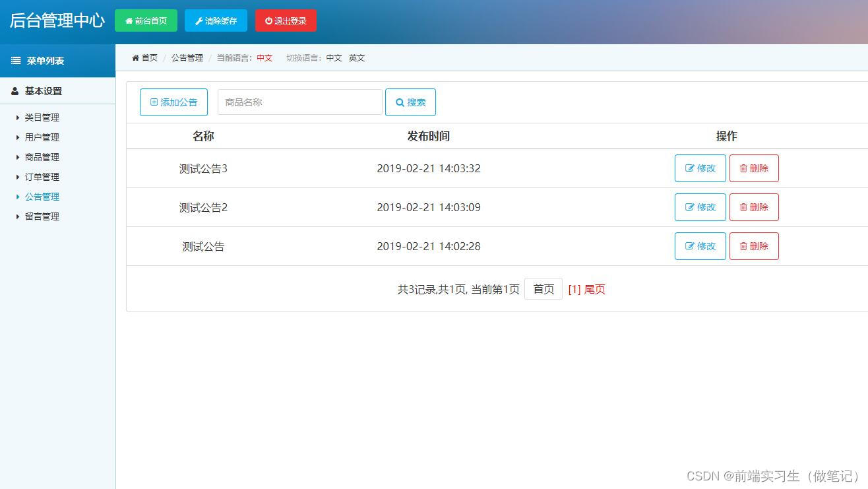This screenshot has width=868, height=489.
Task: Click 删除 for 测试公告 at 14:02:28
Action: pyautogui.click(x=754, y=246)
